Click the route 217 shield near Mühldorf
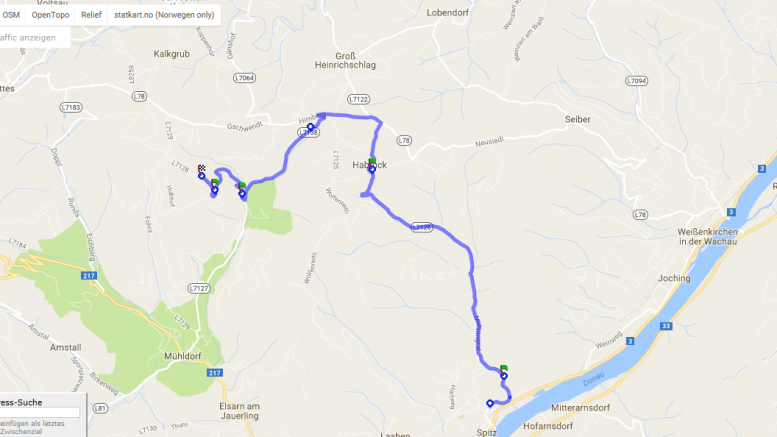 (x=214, y=373)
